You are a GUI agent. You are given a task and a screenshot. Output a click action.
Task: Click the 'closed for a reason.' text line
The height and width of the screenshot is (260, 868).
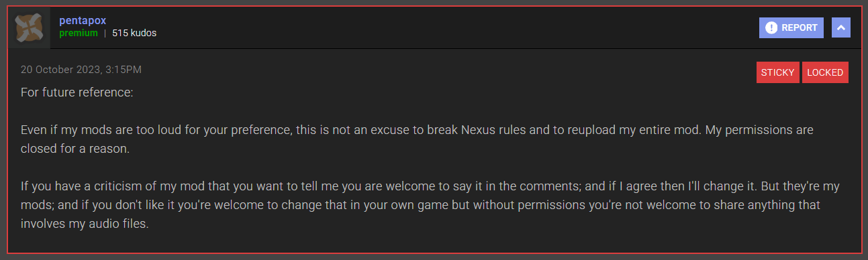[75, 148]
